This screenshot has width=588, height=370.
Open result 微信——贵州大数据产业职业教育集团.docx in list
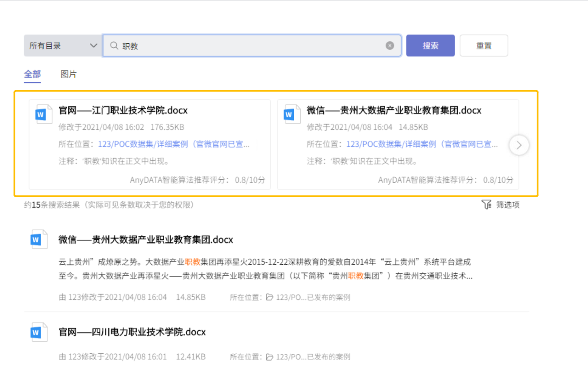pyautogui.click(x=146, y=240)
